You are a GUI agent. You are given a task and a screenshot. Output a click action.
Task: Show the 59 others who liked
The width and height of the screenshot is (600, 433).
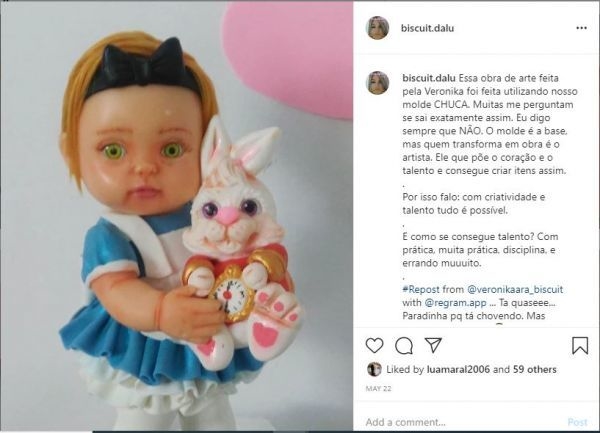point(535,369)
